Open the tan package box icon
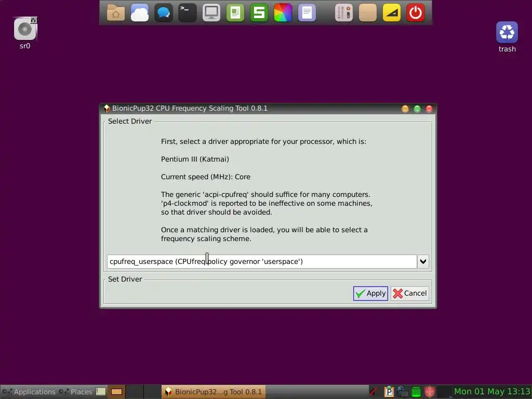This screenshot has height=399, width=532. (368, 13)
